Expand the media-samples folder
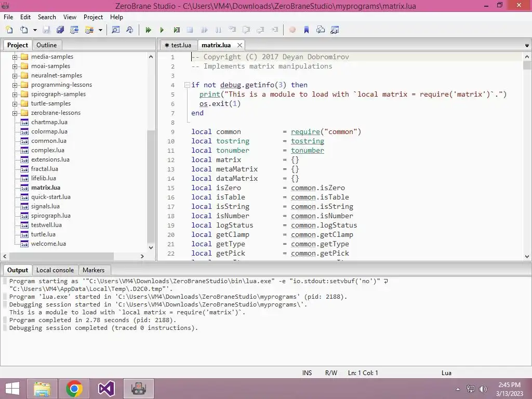Viewport: 532px width, 399px height. click(15, 57)
